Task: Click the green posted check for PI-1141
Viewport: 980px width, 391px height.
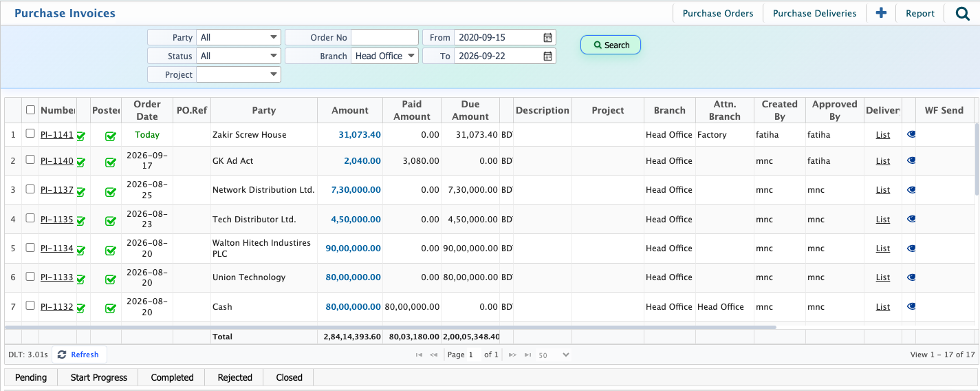Action: [x=110, y=136]
